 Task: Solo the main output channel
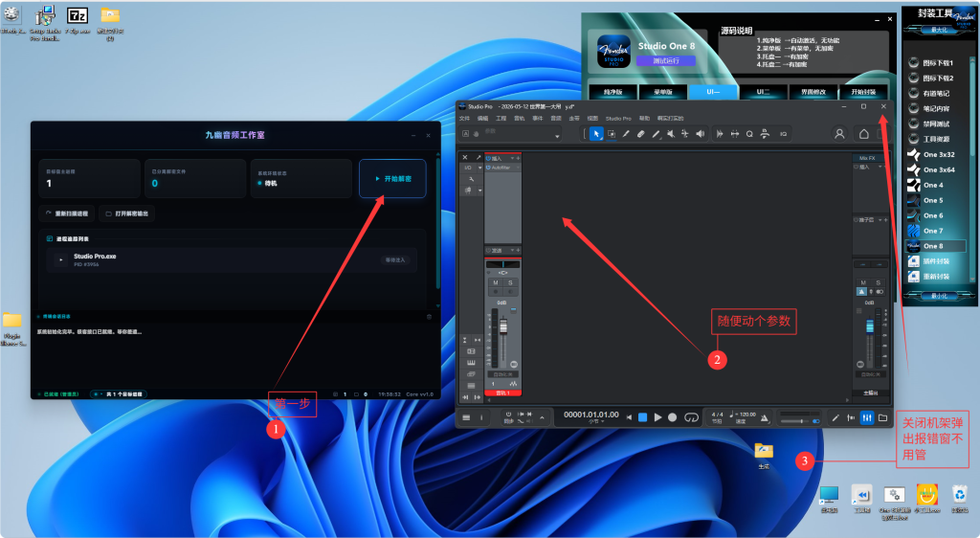click(879, 282)
